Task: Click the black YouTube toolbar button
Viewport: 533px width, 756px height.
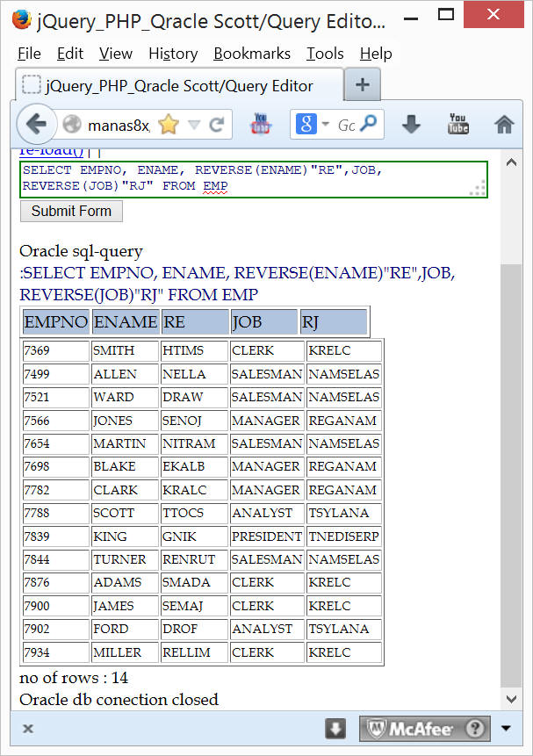Action: click(457, 124)
